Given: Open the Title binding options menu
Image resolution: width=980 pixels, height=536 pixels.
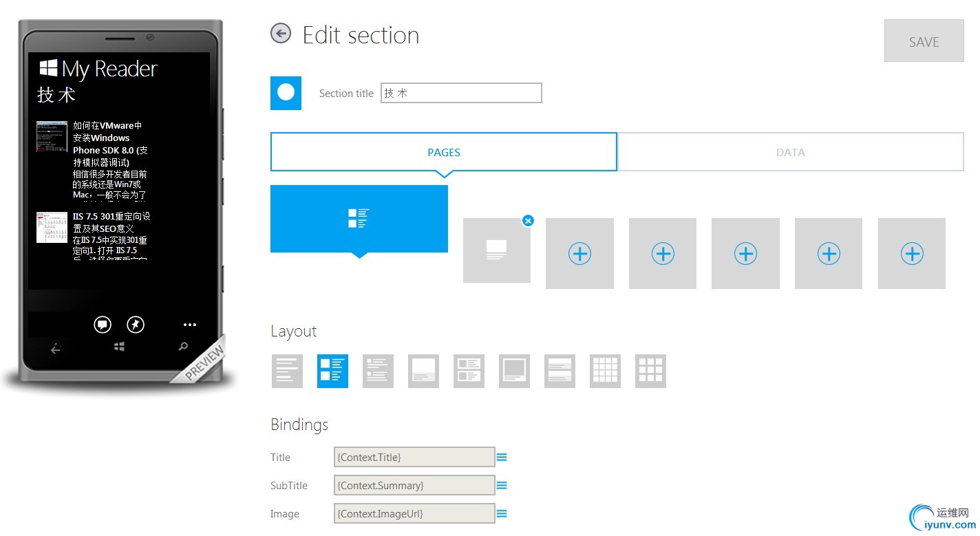Looking at the screenshot, I should pyautogui.click(x=502, y=457).
